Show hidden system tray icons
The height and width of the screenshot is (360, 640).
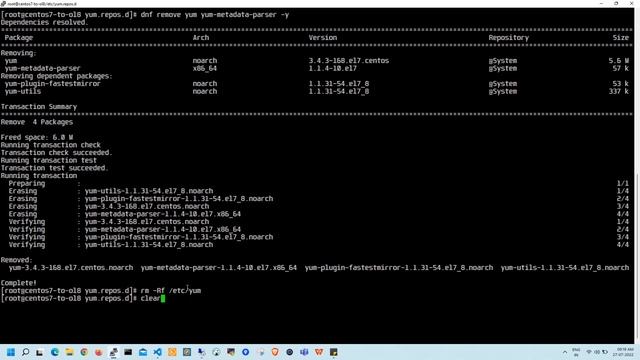coord(565,352)
